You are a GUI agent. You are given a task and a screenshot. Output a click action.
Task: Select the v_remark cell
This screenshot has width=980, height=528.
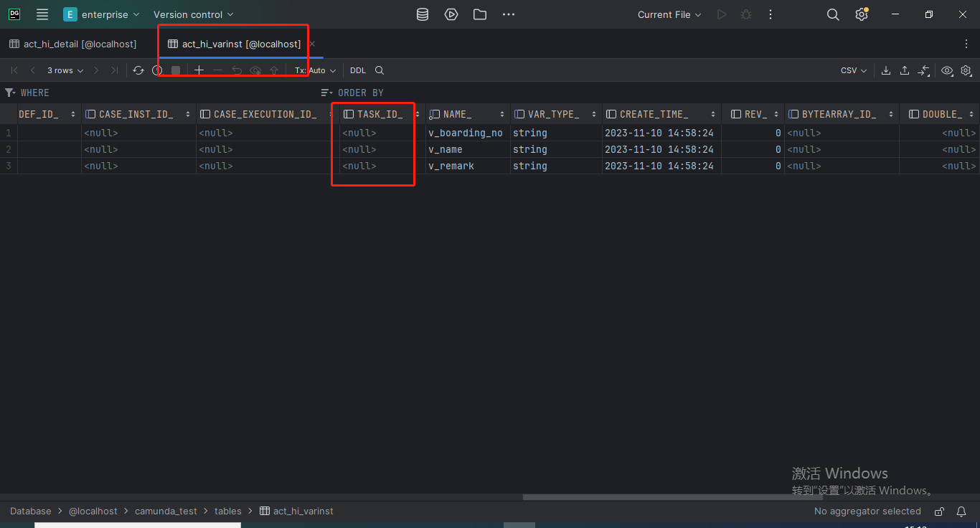(x=468, y=166)
